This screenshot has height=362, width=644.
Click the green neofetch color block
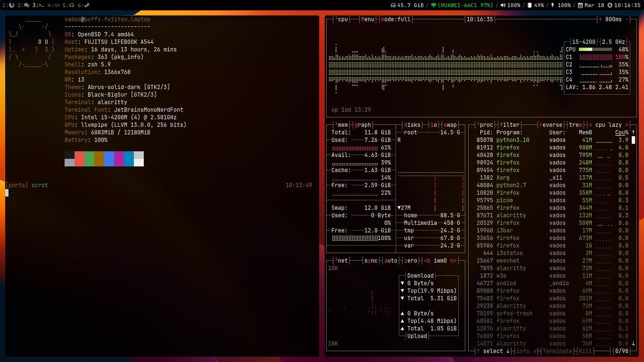point(89,159)
